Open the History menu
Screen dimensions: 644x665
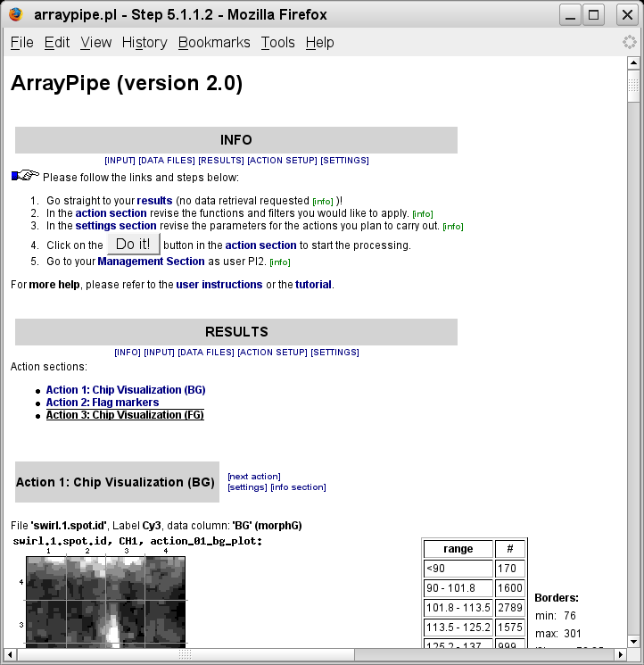click(144, 43)
